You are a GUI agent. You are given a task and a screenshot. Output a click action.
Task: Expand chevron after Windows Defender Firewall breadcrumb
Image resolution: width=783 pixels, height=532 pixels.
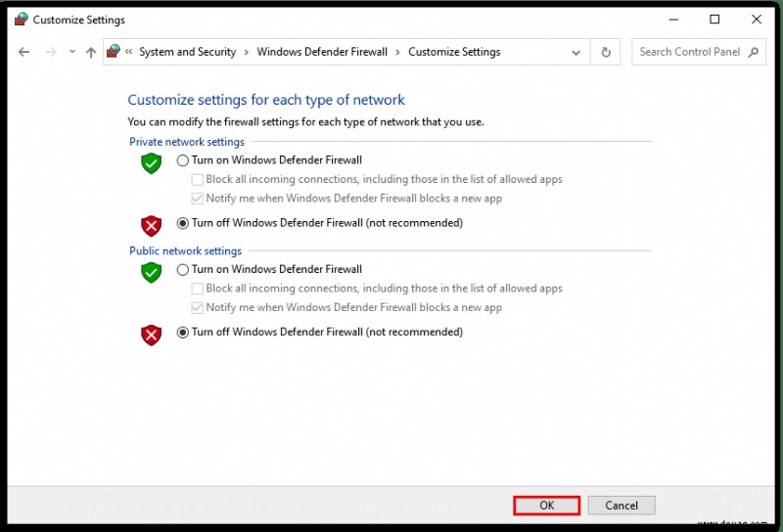[x=397, y=53]
